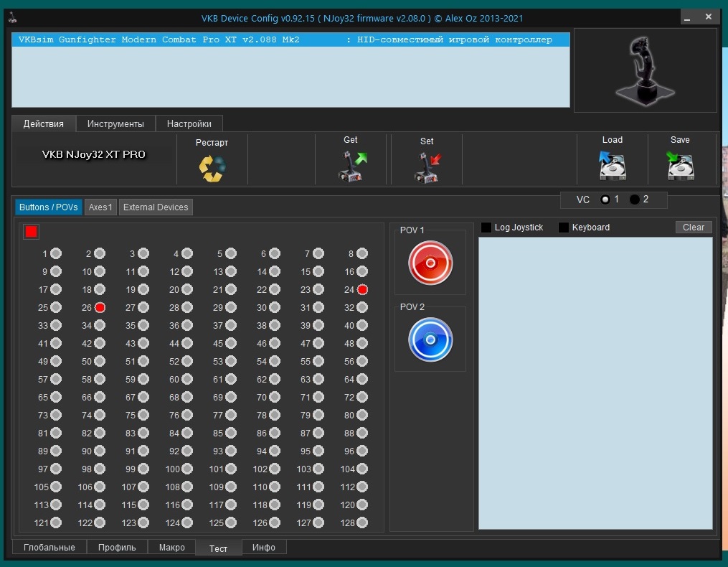Viewport: 728px width, 567px height.
Task: Click the Рестарт recycle icon
Action: (212, 168)
